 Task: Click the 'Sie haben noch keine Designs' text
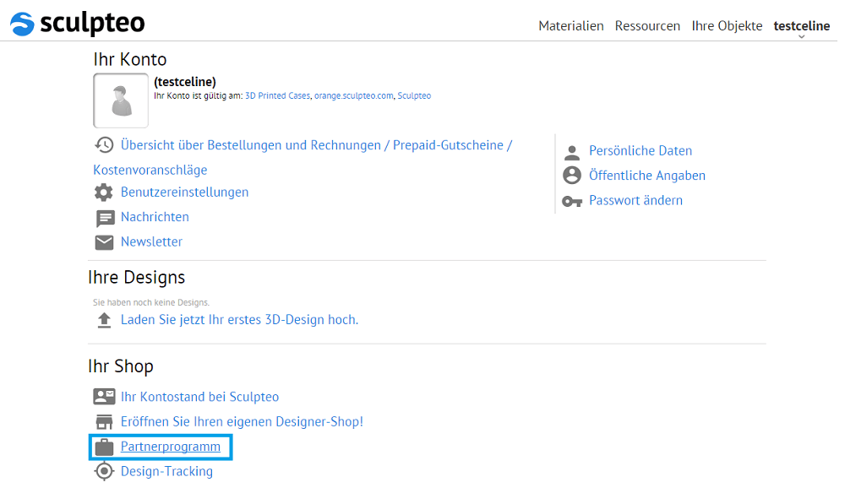pyautogui.click(x=151, y=302)
